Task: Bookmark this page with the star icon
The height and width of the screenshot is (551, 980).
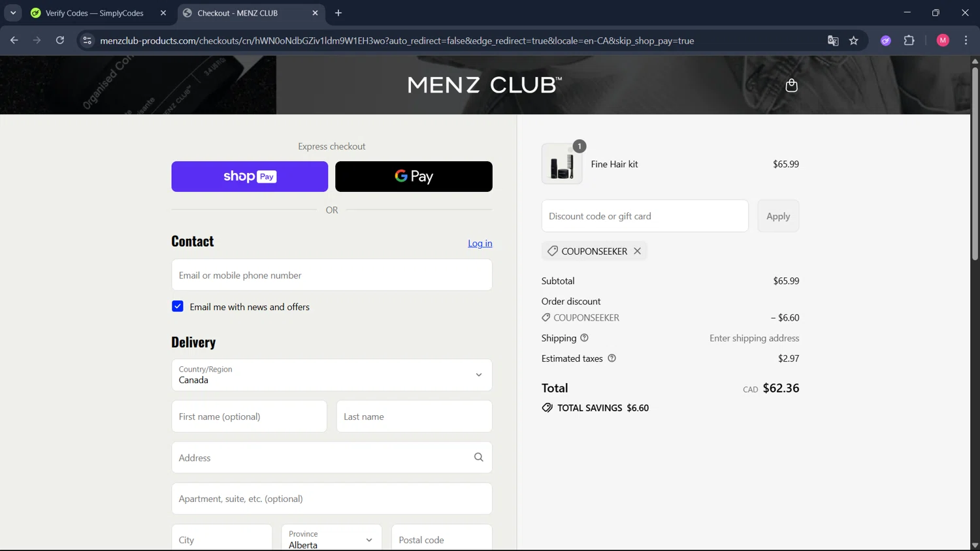Action: (853, 40)
